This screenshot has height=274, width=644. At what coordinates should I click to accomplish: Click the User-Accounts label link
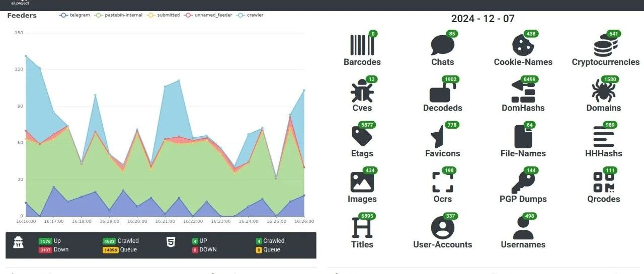click(x=443, y=245)
